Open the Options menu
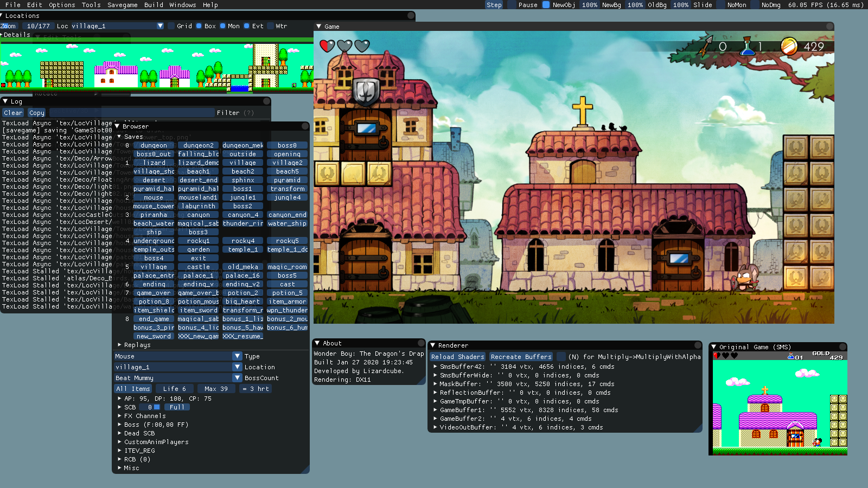Viewport: 868px width, 488px height. tap(62, 5)
